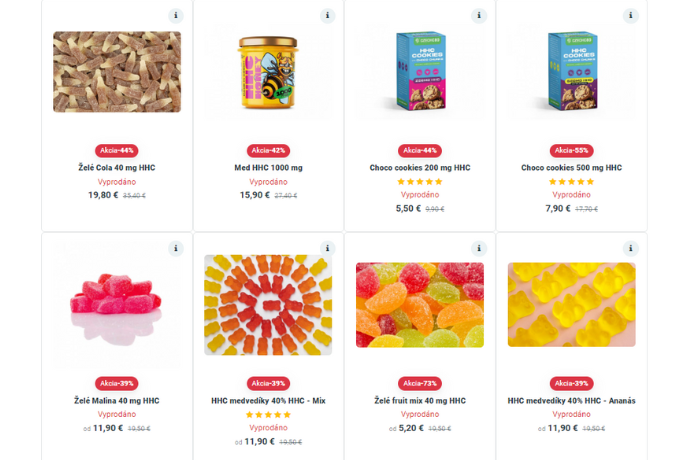Open Želé Cola 40 mg HHC product link

(x=117, y=168)
